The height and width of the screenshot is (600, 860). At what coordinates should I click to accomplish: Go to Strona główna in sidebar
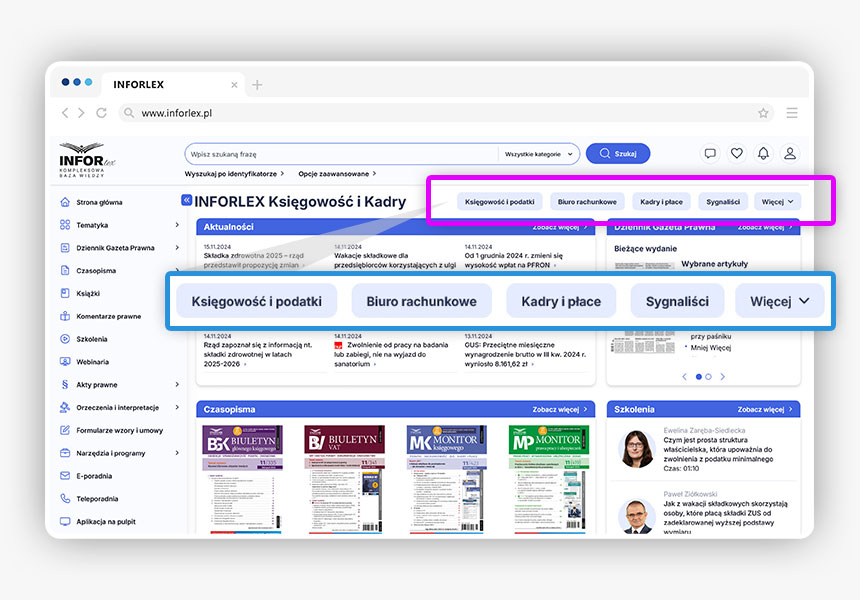pyautogui.click(x=98, y=202)
